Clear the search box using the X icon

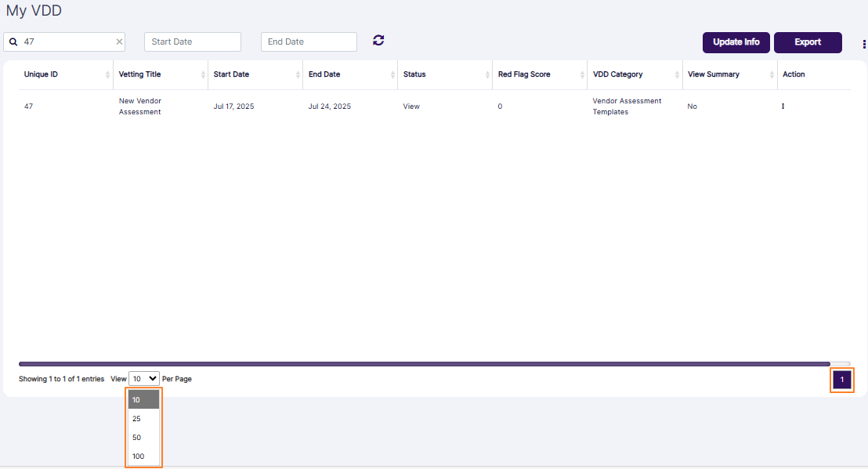tap(118, 41)
